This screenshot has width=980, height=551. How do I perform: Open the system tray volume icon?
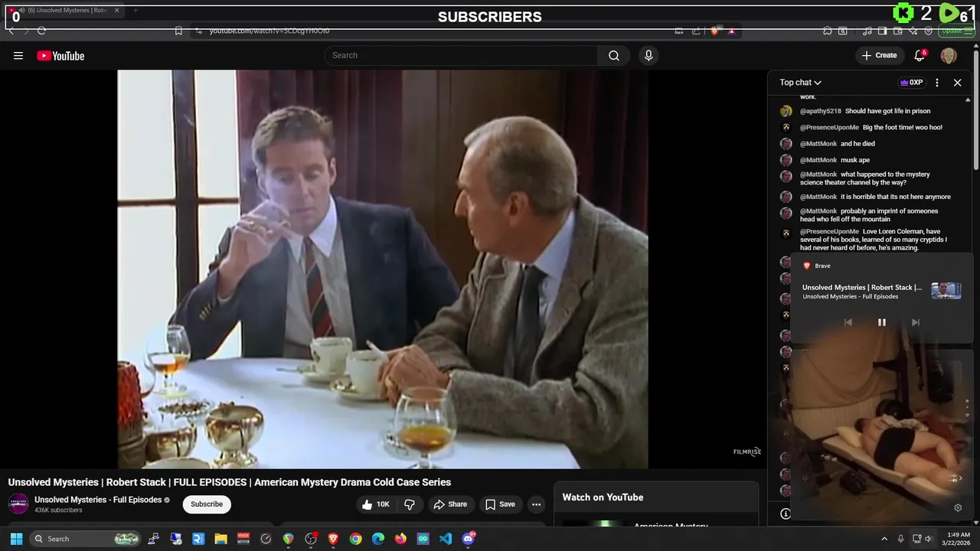pyautogui.click(x=928, y=539)
